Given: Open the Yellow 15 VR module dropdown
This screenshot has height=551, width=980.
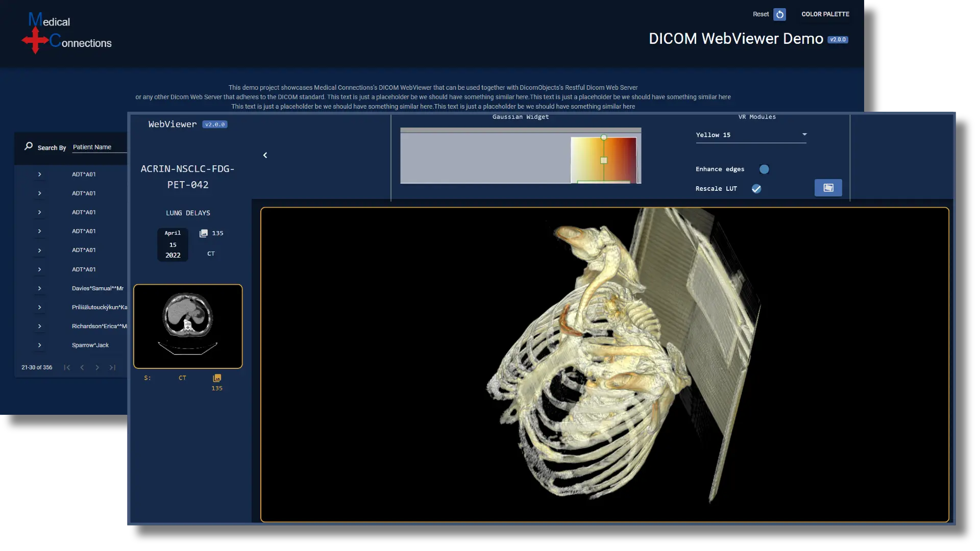Looking at the screenshot, I should 751,135.
